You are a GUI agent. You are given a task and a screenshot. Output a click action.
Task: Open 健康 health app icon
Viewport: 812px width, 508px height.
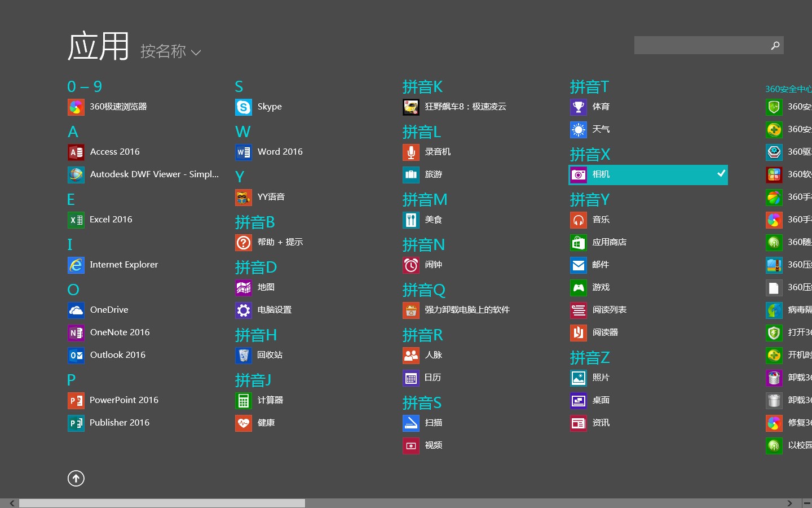click(x=244, y=423)
